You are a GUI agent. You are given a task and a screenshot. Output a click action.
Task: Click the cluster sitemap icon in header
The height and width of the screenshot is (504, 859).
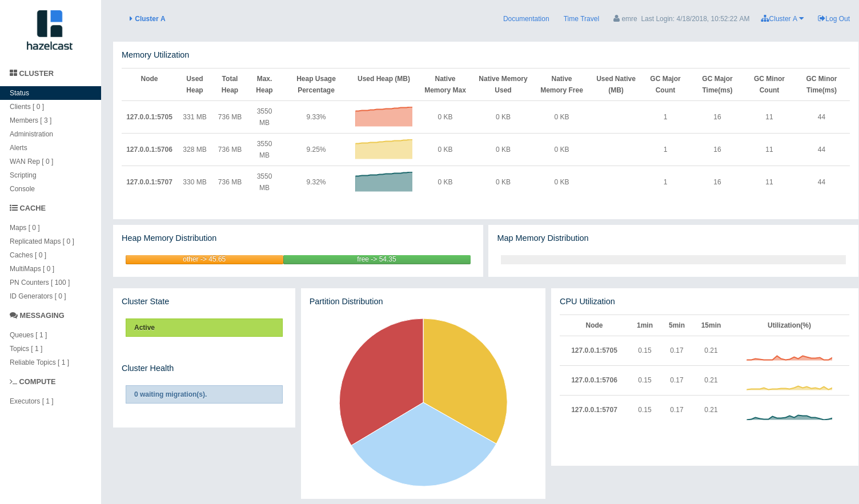pyautogui.click(x=765, y=19)
